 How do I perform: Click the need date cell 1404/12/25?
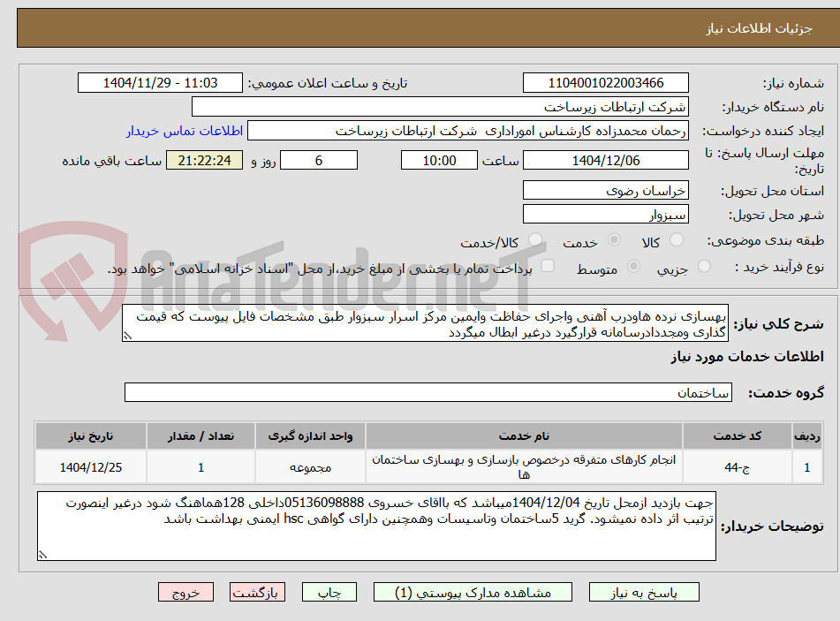coord(90,467)
